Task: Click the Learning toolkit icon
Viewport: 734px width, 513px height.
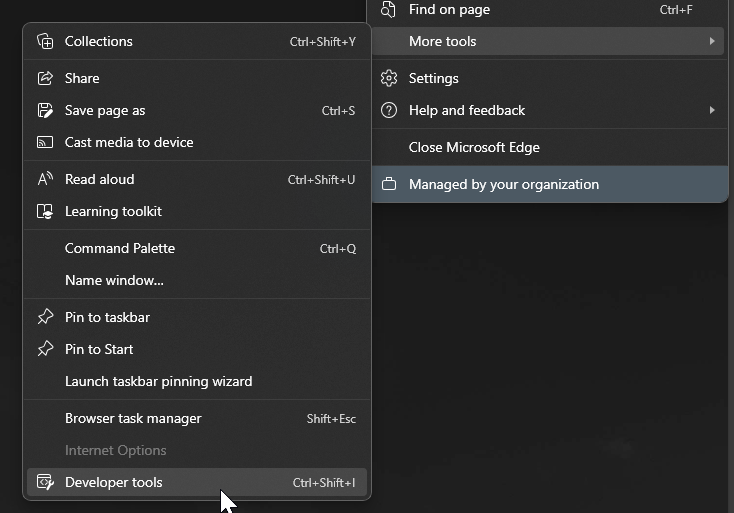Action: point(45,211)
